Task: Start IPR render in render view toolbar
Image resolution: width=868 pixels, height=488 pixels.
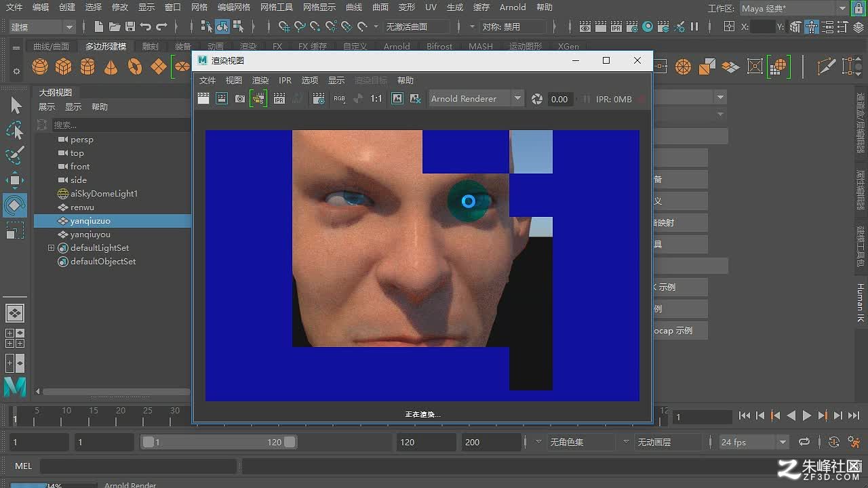Action: 279,99
